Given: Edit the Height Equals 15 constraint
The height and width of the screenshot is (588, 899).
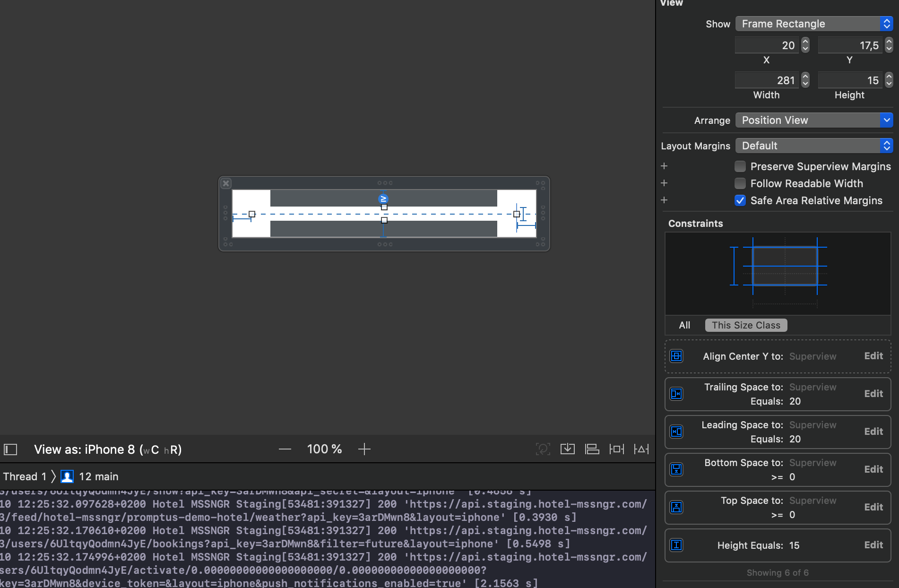Looking at the screenshot, I should (x=873, y=545).
